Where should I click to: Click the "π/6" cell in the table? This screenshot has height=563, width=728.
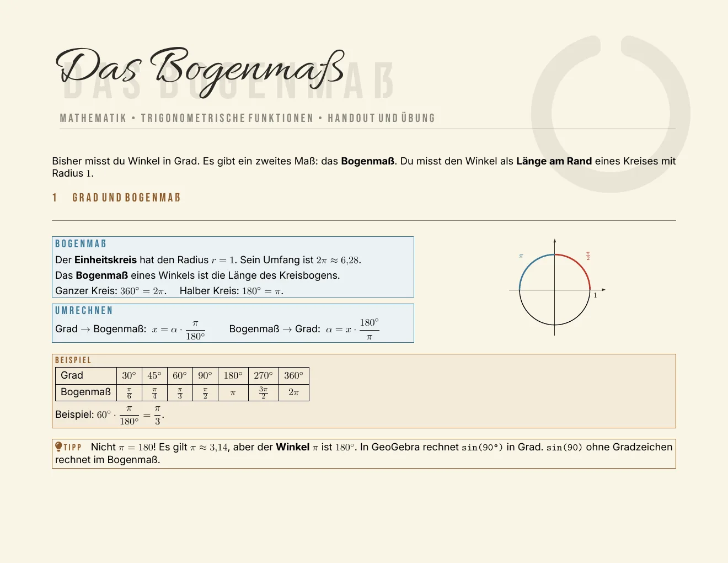coord(129,392)
